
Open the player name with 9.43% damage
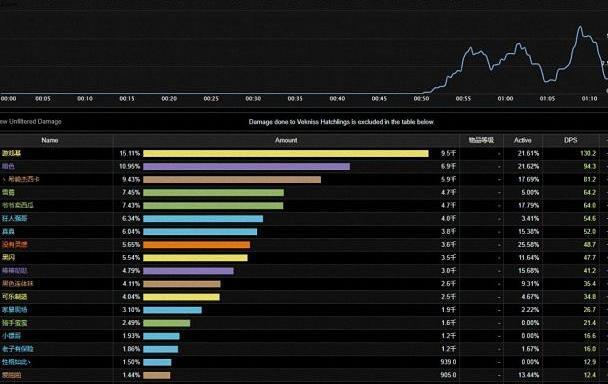pyautogui.click(x=21, y=180)
